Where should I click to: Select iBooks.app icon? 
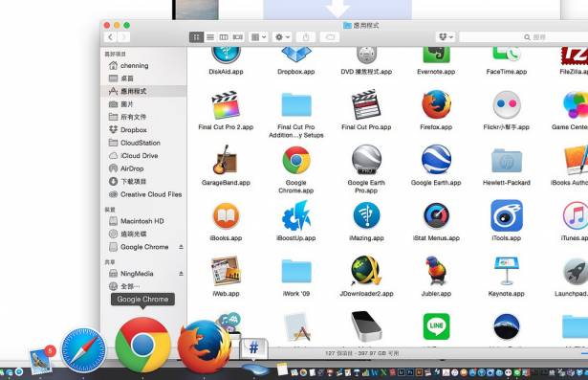point(226,216)
